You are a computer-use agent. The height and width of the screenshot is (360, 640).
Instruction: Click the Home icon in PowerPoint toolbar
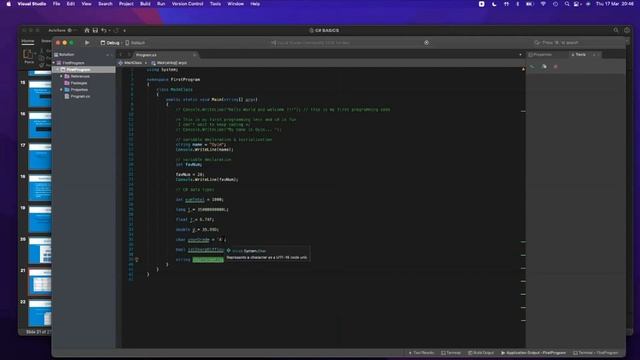point(87,30)
